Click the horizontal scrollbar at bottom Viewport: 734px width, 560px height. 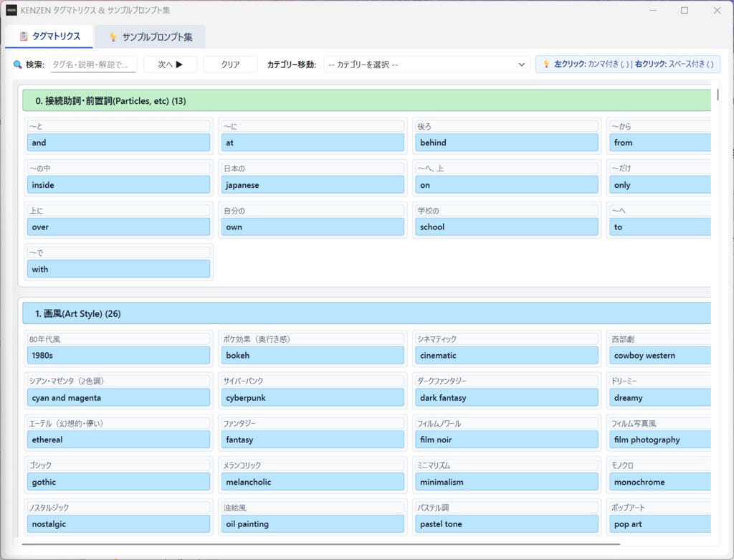320,544
